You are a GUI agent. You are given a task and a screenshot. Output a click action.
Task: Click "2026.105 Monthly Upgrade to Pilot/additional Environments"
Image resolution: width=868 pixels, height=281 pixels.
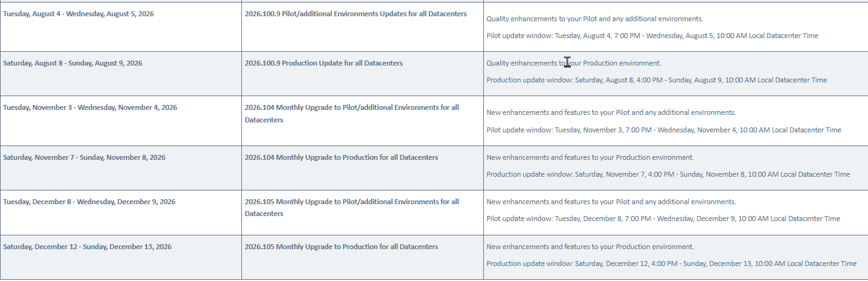(x=352, y=208)
